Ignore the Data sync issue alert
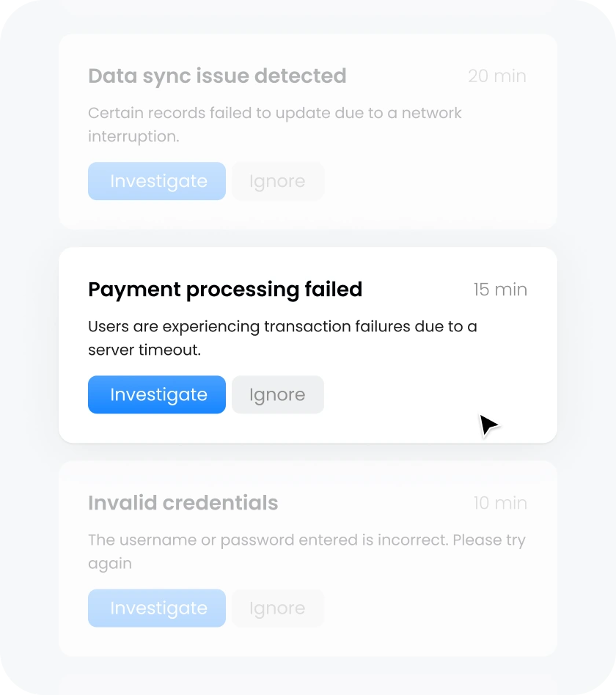The height and width of the screenshot is (695, 616). pyautogui.click(x=277, y=181)
